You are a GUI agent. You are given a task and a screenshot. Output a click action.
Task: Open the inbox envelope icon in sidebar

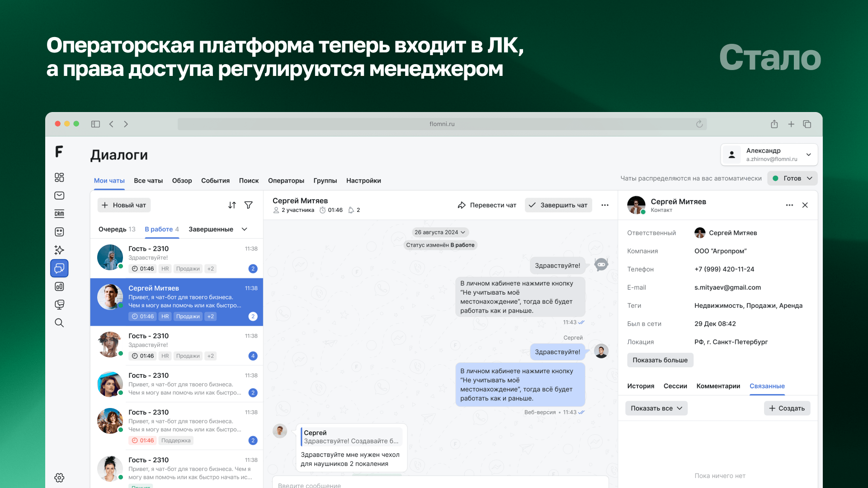[x=59, y=195]
